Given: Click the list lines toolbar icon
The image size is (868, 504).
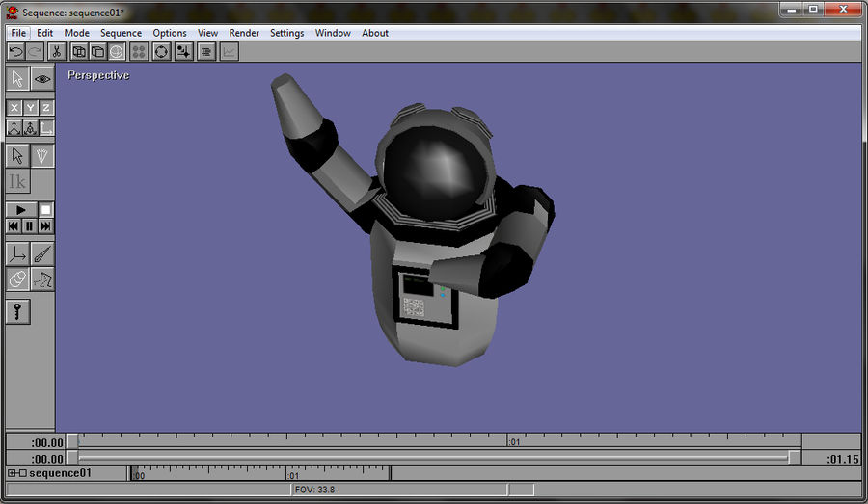Looking at the screenshot, I should [x=206, y=52].
